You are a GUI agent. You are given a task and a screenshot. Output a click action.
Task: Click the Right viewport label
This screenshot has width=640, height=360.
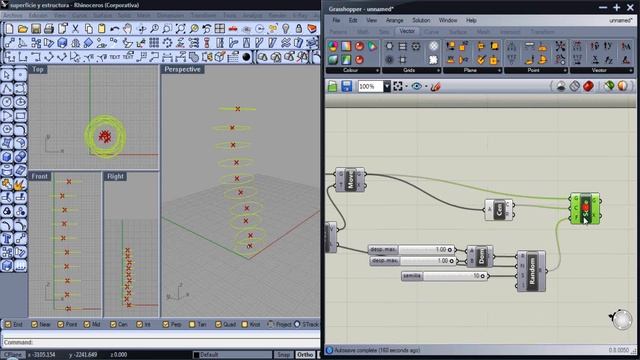click(x=116, y=176)
